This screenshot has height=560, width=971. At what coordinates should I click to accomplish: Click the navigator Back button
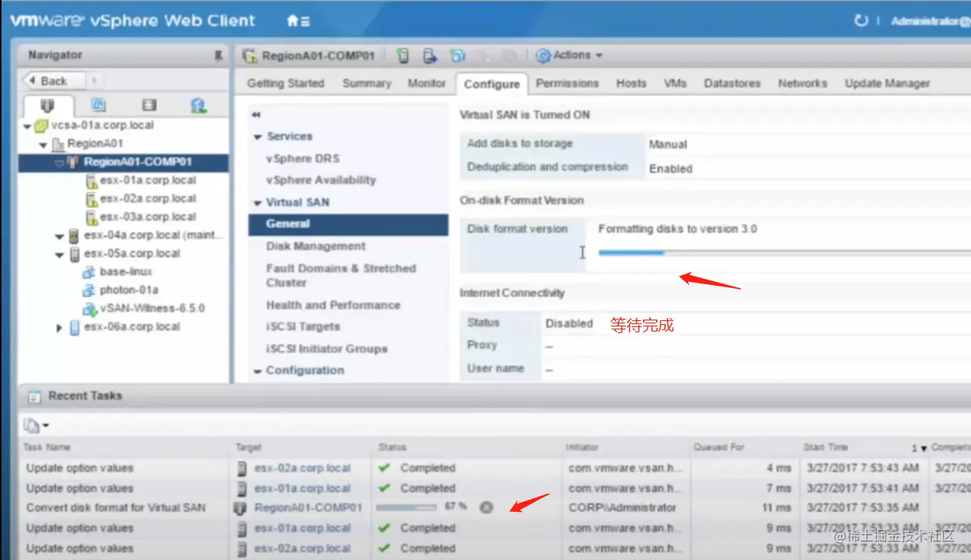54,81
